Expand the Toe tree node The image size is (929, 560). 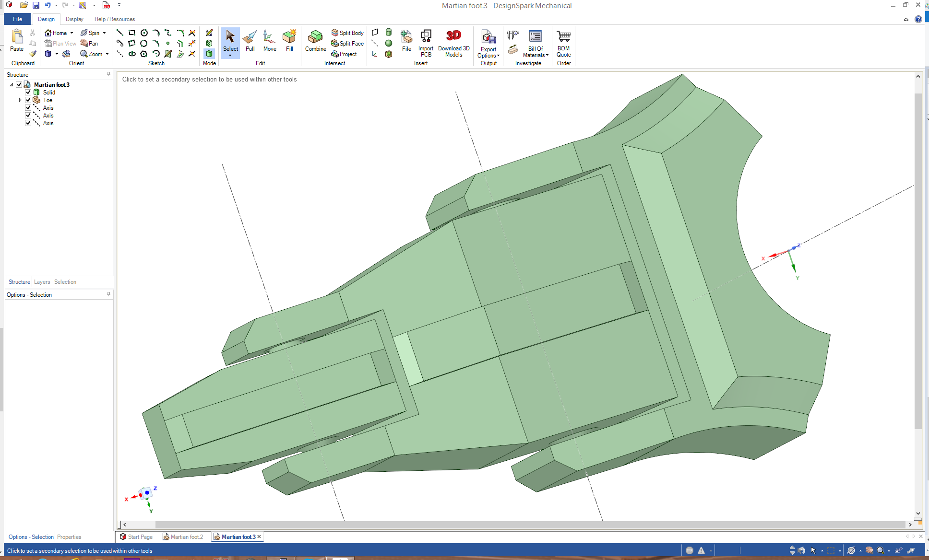pos(20,100)
